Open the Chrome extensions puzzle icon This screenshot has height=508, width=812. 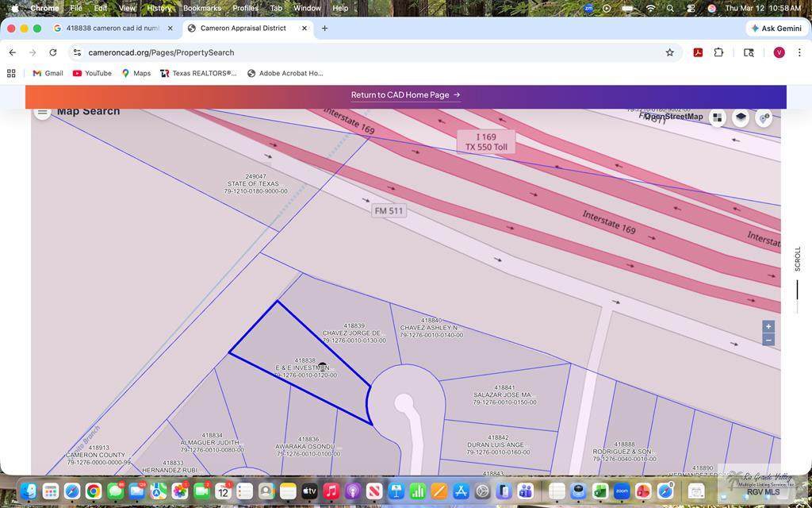pyautogui.click(x=718, y=52)
